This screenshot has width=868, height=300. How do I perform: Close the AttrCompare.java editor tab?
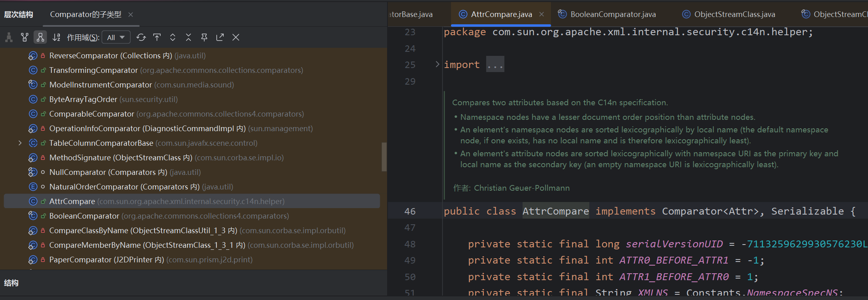pyautogui.click(x=542, y=15)
